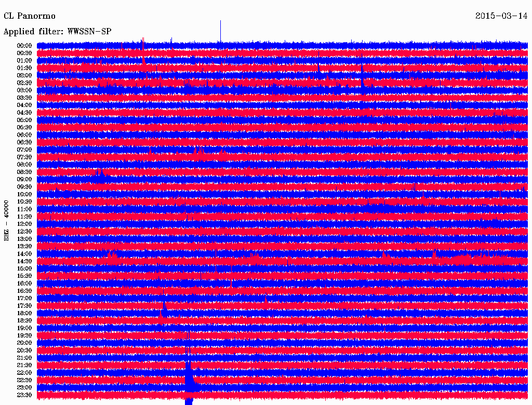Inspect the tall blue spike above the 00:00 trace

pos(220,31)
